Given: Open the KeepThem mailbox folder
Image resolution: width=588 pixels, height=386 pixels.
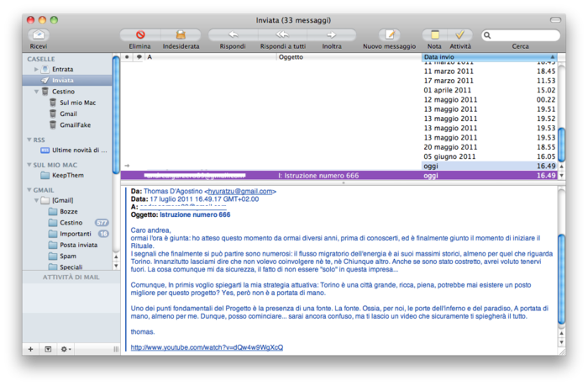Looking at the screenshot, I should pyautogui.click(x=68, y=176).
